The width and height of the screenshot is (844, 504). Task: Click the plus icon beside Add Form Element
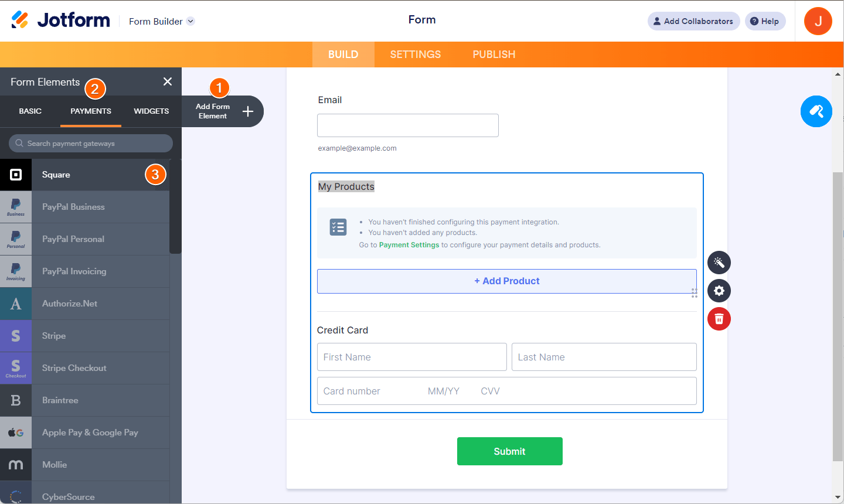[248, 111]
